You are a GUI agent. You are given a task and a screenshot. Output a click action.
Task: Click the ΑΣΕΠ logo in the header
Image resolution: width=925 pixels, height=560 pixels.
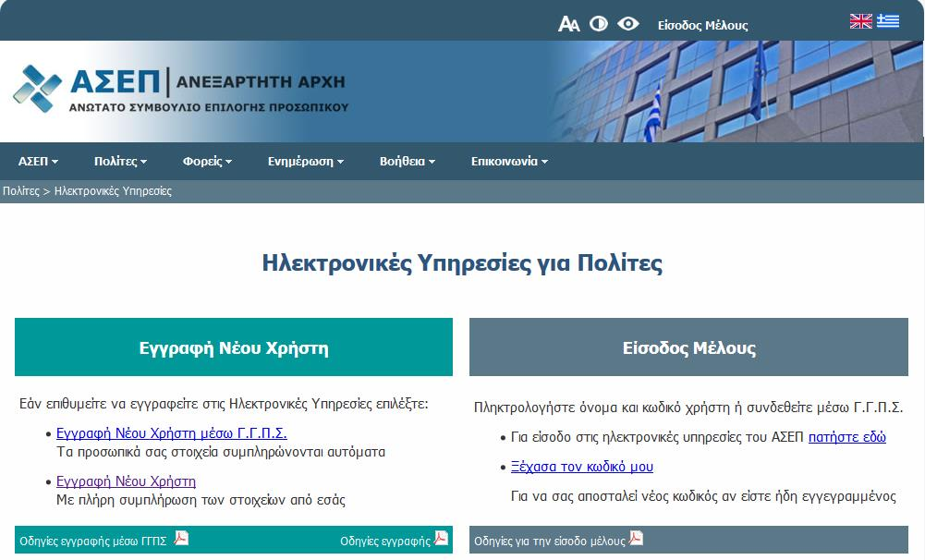click(180, 90)
